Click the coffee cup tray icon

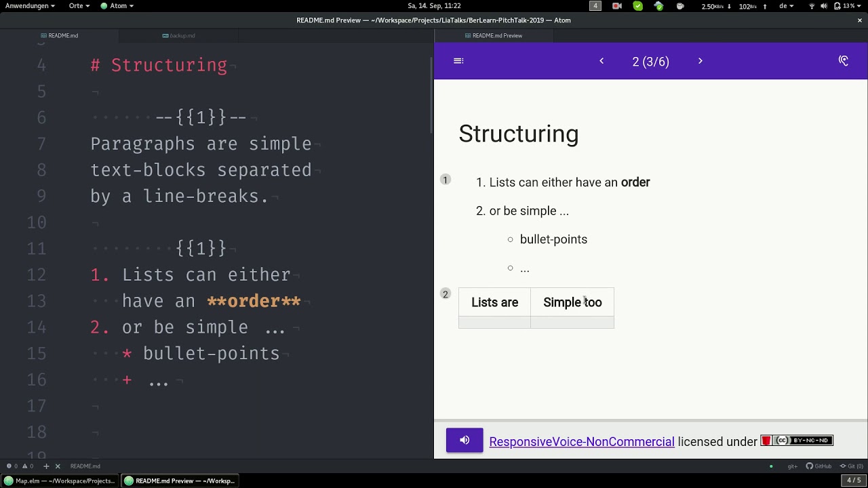click(680, 5)
